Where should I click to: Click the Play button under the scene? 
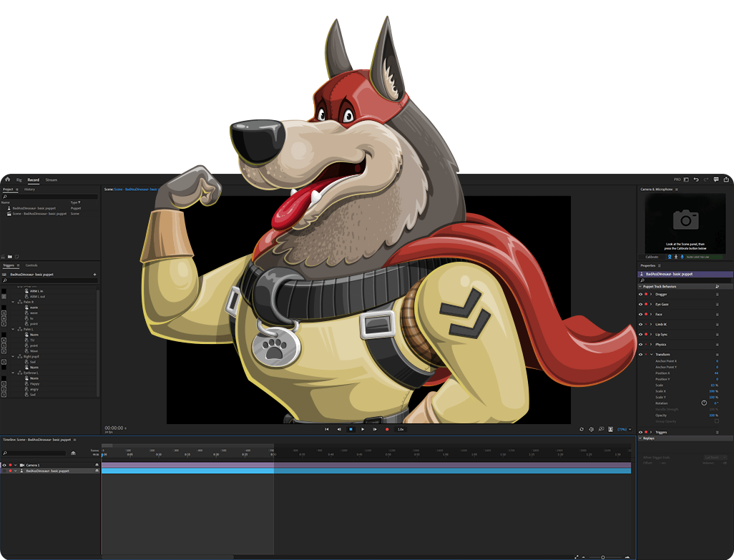pos(363,429)
